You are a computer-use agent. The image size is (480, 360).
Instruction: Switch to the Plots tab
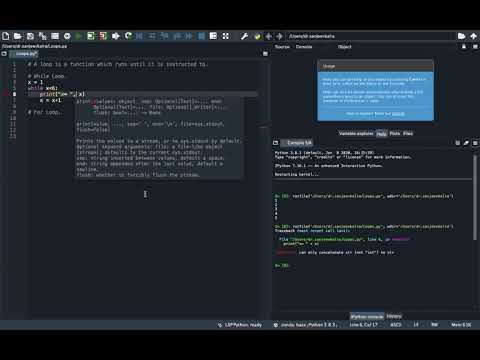pyautogui.click(x=395, y=133)
